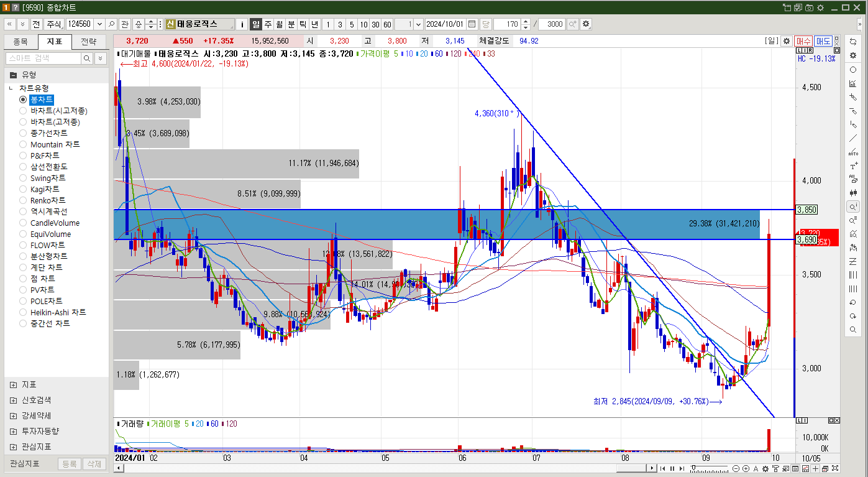Expand the 신호검색 section
The height and width of the screenshot is (477, 868).
(x=14, y=400)
